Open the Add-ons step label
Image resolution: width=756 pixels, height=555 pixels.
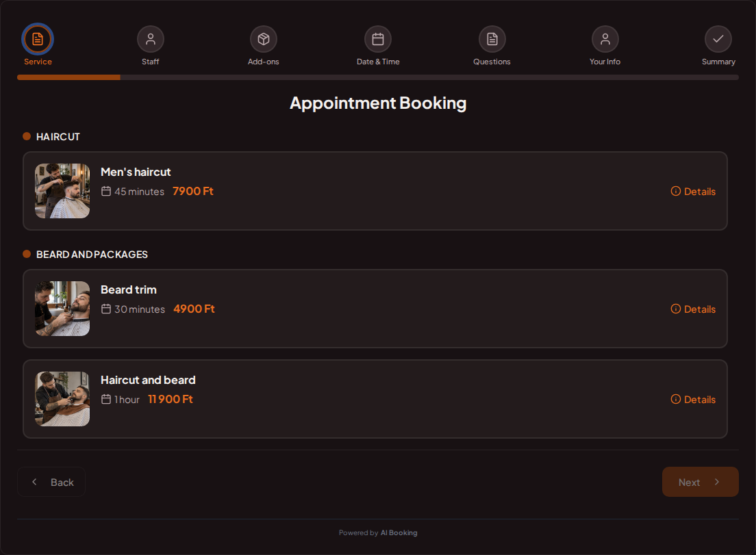click(x=263, y=62)
